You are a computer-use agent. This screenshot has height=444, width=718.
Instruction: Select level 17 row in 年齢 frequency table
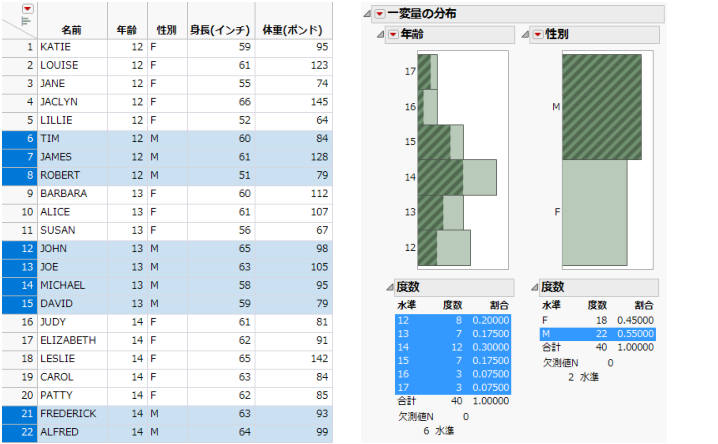[x=453, y=388]
